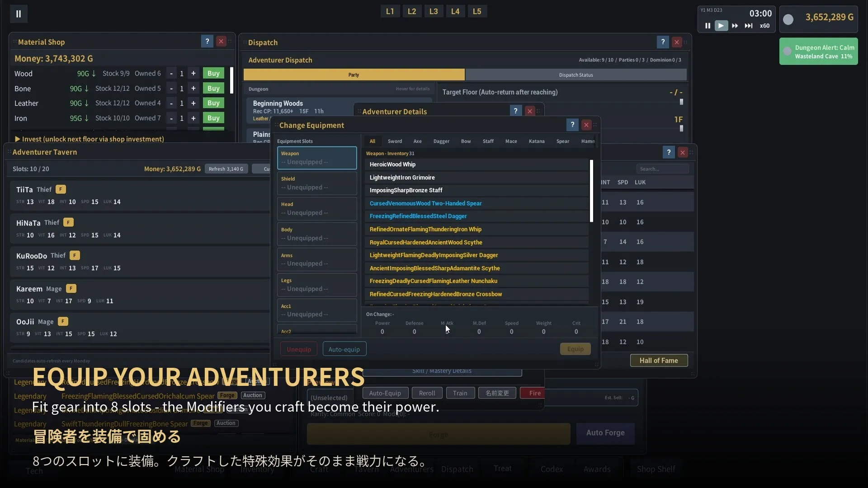Image resolution: width=868 pixels, height=488 pixels.
Task: Select the Body equipment slot
Action: (x=317, y=234)
